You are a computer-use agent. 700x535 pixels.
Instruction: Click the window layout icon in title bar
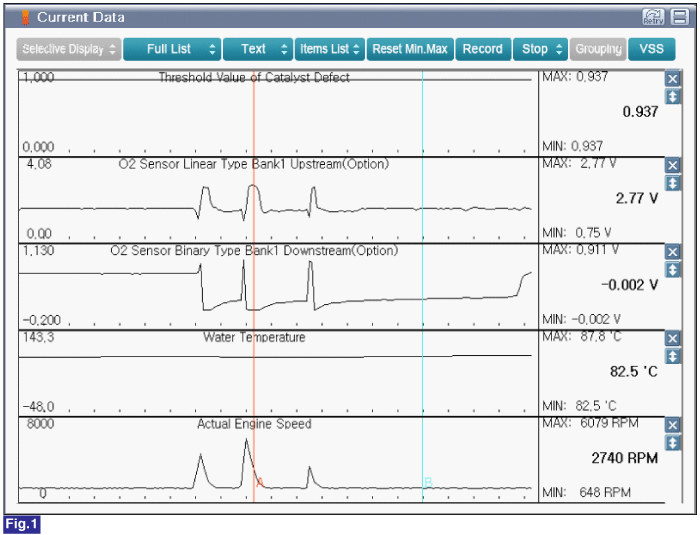(680, 17)
